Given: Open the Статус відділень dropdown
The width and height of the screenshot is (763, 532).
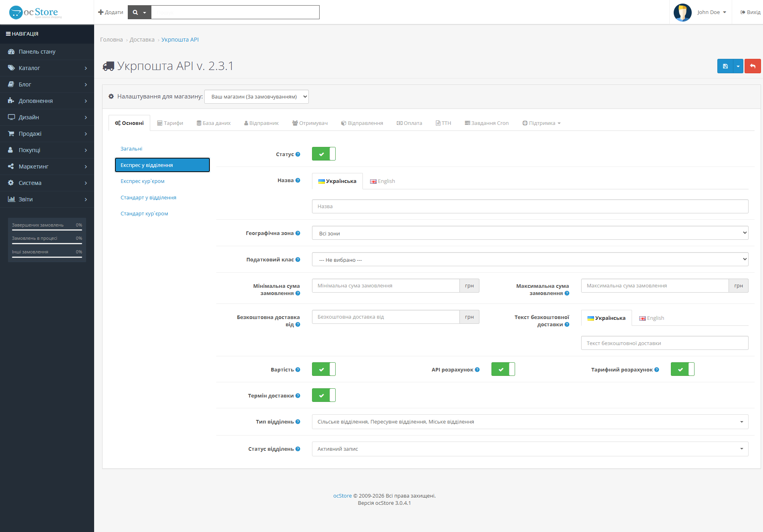Looking at the screenshot, I should pyautogui.click(x=530, y=449).
